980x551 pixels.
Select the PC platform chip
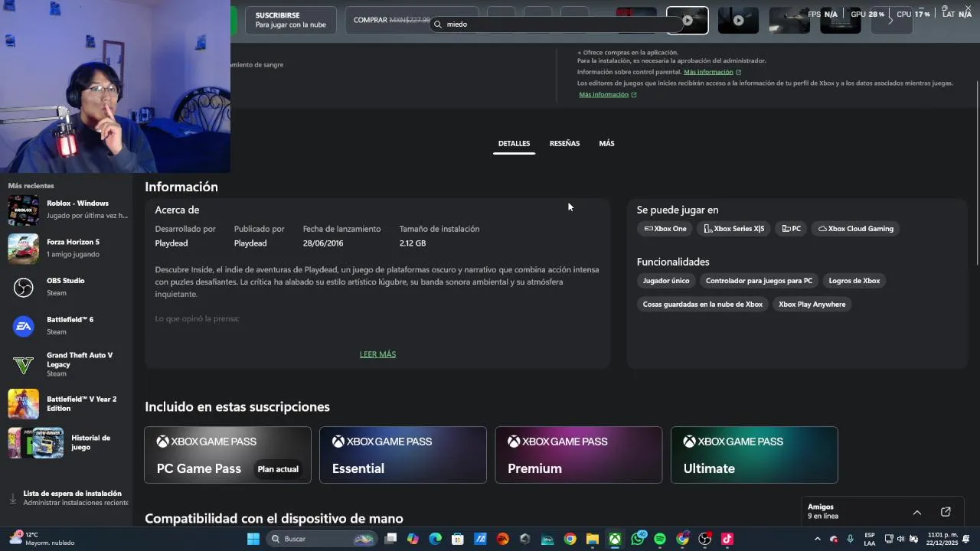coord(792,229)
